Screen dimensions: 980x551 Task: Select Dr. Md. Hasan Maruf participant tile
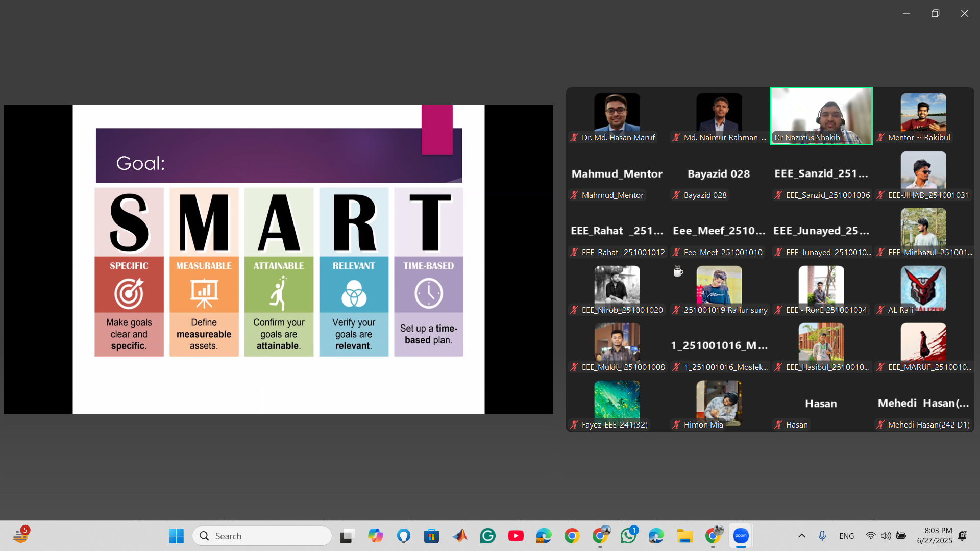tap(617, 116)
